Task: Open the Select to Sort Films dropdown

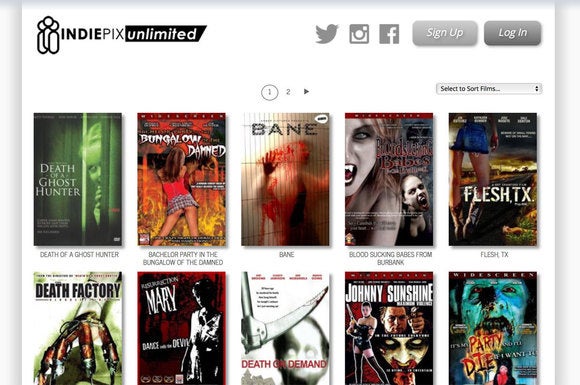Action: 489,89
